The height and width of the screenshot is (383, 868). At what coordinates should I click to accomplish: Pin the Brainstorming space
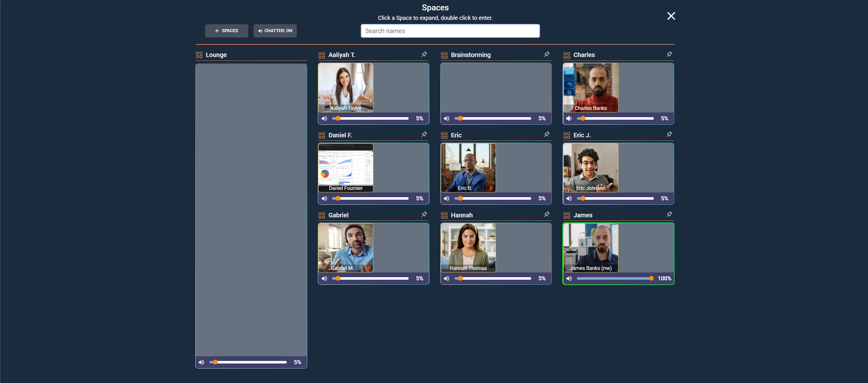click(547, 54)
